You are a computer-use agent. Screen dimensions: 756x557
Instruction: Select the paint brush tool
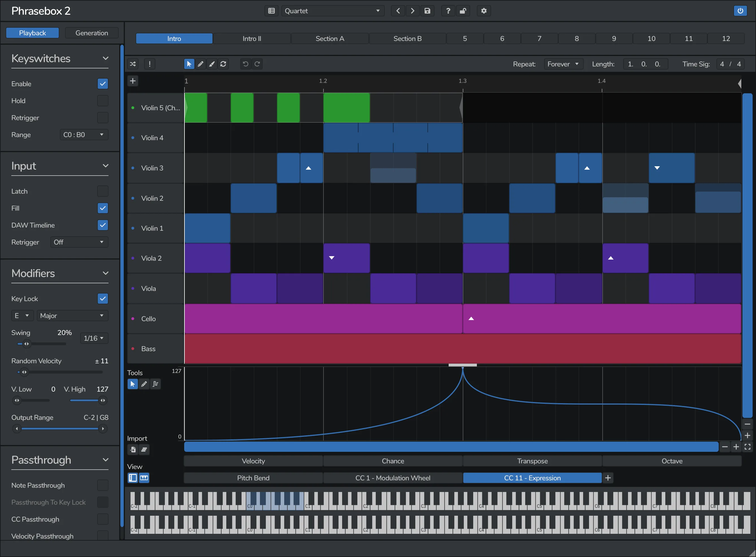tap(212, 64)
